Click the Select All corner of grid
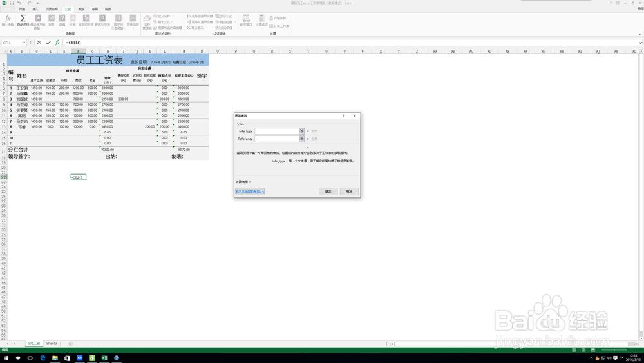 pos(5,52)
